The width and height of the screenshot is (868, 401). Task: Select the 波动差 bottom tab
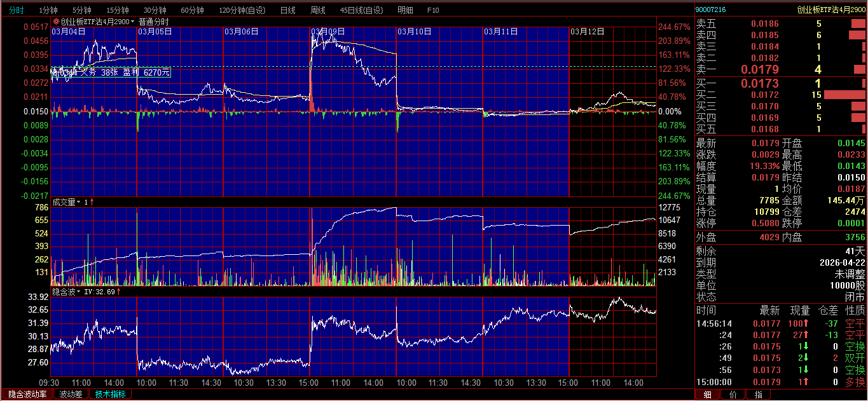(x=71, y=394)
